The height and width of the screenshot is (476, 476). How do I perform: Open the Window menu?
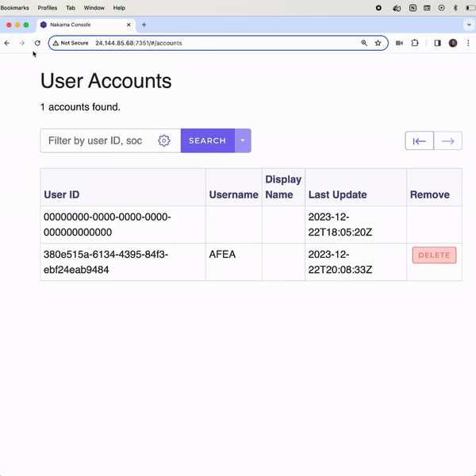coord(94,7)
